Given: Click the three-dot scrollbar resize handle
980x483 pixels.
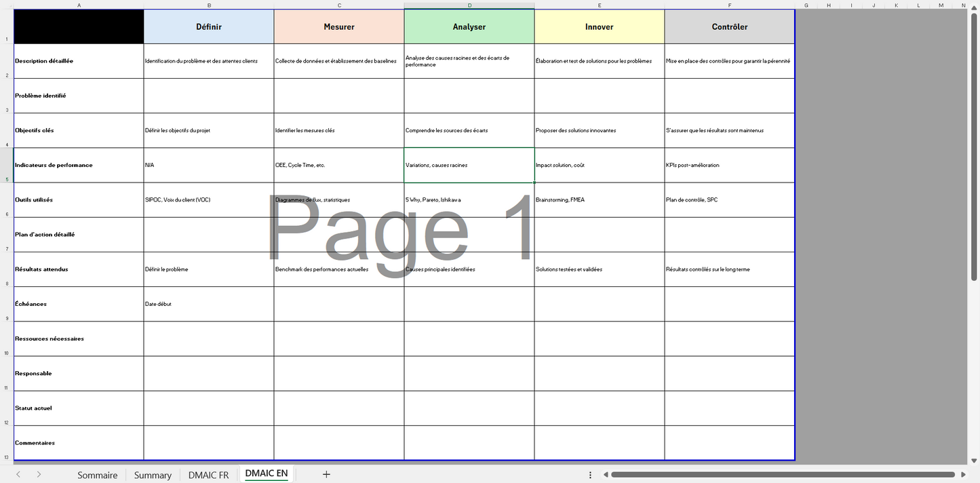Looking at the screenshot, I should pos(591,475).
